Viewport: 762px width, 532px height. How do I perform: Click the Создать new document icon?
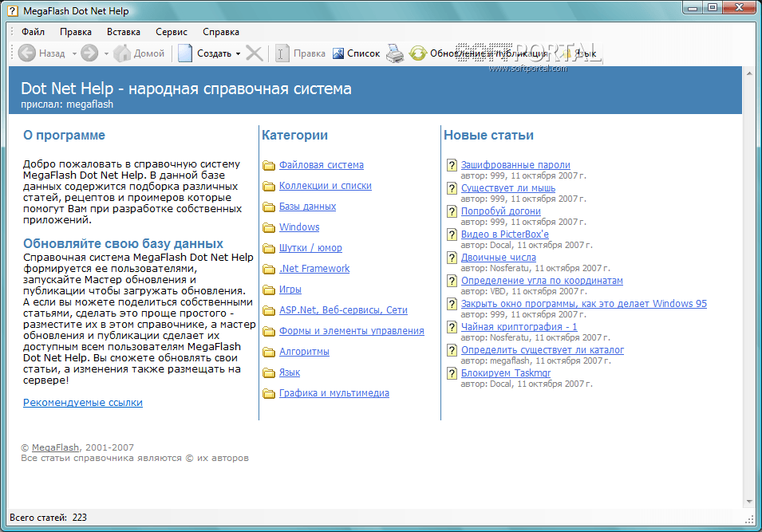[x=184, y=53]
